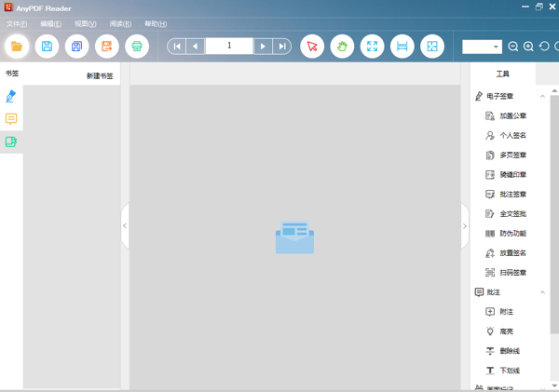Click the open file folder icon
The height and width of the screenshot is (392, 559).
coord(17,47)
